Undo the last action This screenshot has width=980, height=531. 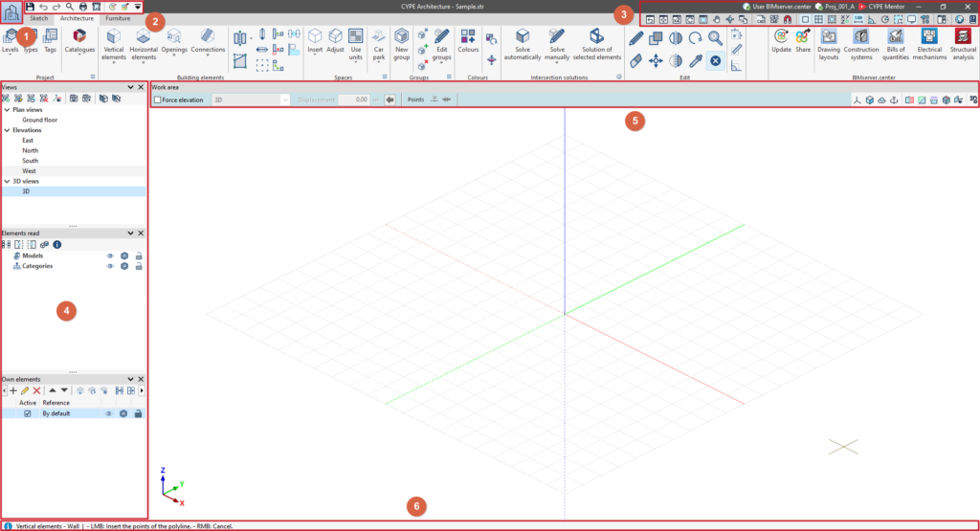pyautogui.click(x=43, y=7)
